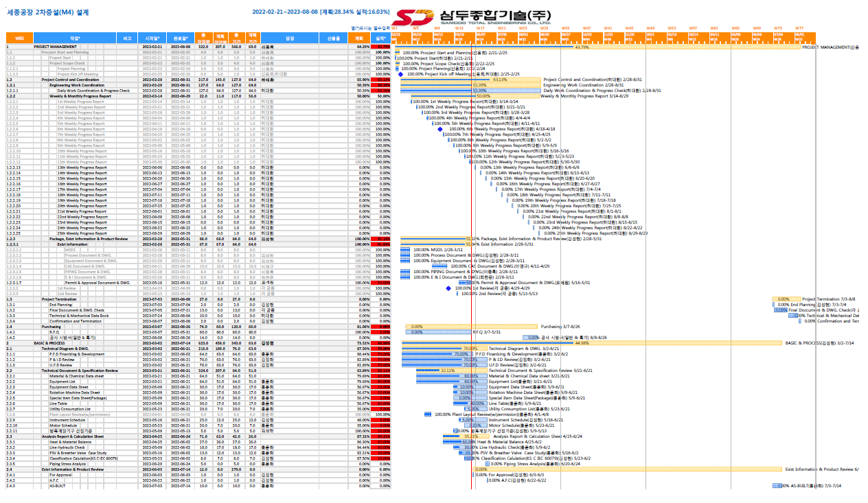The image size is (868, 503).
Task: Click the 작업* column header
Action: point(75,38)
